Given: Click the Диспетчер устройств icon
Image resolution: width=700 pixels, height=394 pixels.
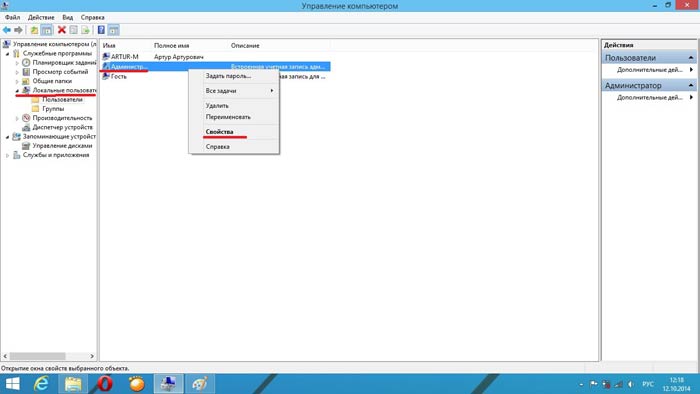Looking at the screenshot, I should pyautogui.click(x=26, y=127).
